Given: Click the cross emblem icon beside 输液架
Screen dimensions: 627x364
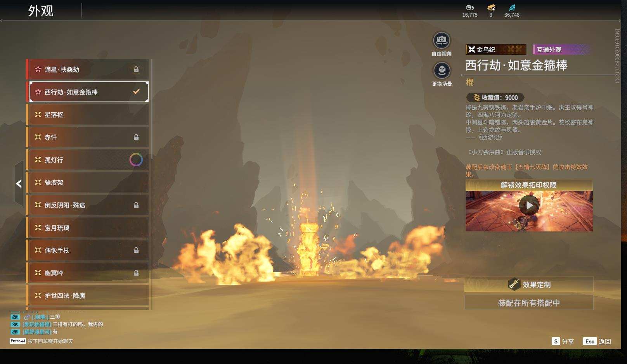Looking at the screenshot, I should (38, 183).
